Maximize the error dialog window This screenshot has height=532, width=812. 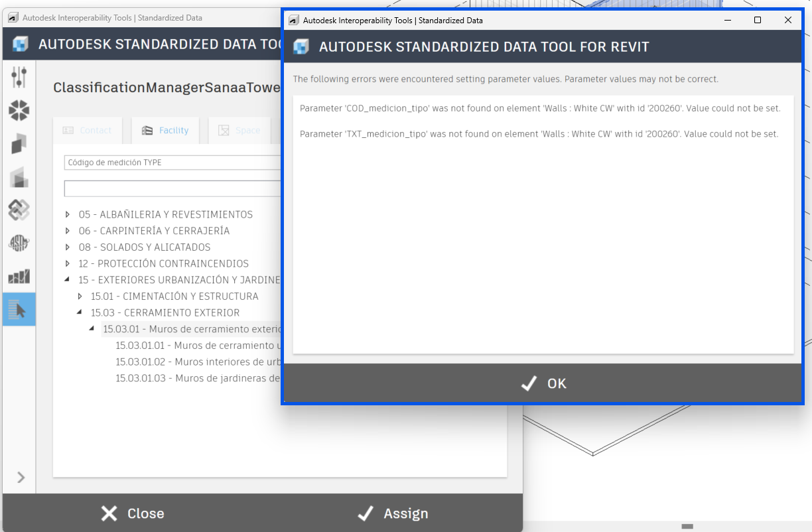coord(758,21)
